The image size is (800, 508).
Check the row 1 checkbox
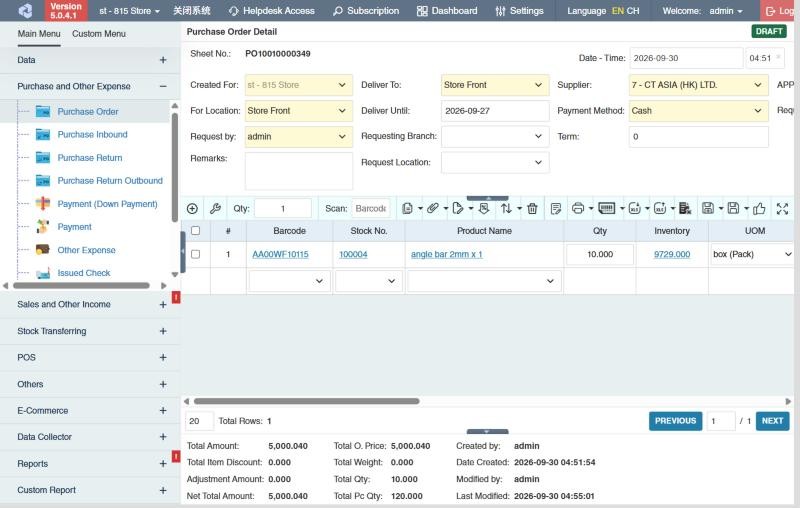tap(195, 254)
